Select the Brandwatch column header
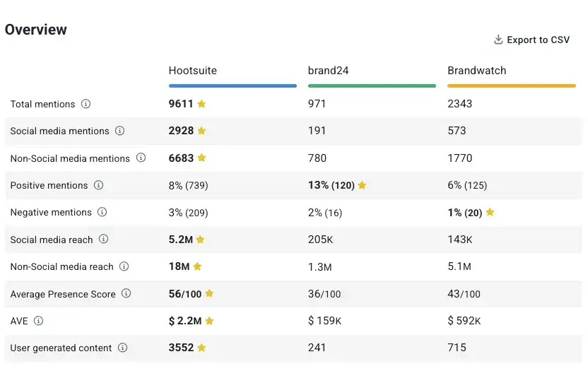This screenshot has width=588, height=371. tap(476, 71)
